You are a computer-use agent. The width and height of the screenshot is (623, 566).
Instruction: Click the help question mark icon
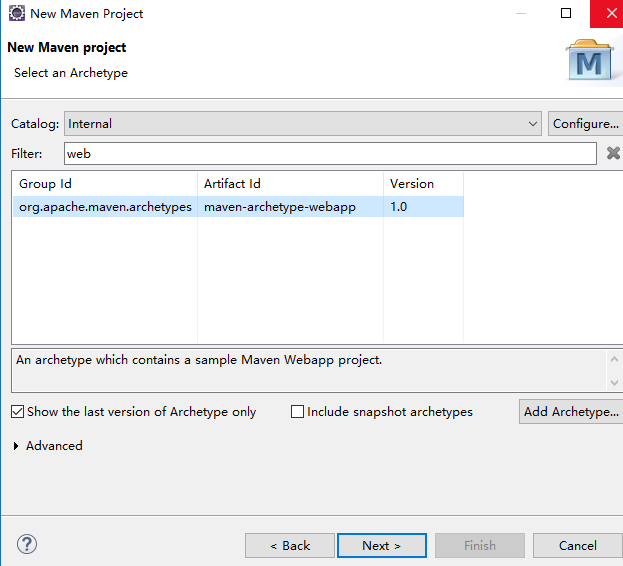27,545
